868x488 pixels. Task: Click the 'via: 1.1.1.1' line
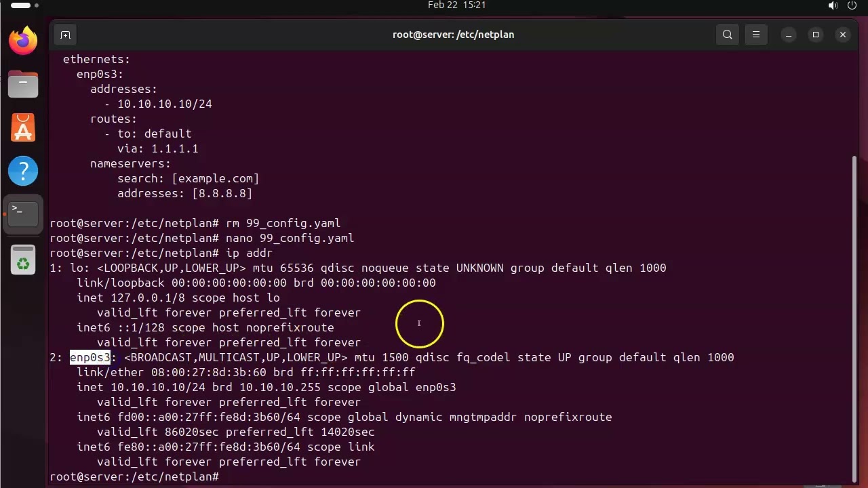(x=158, y=148)
